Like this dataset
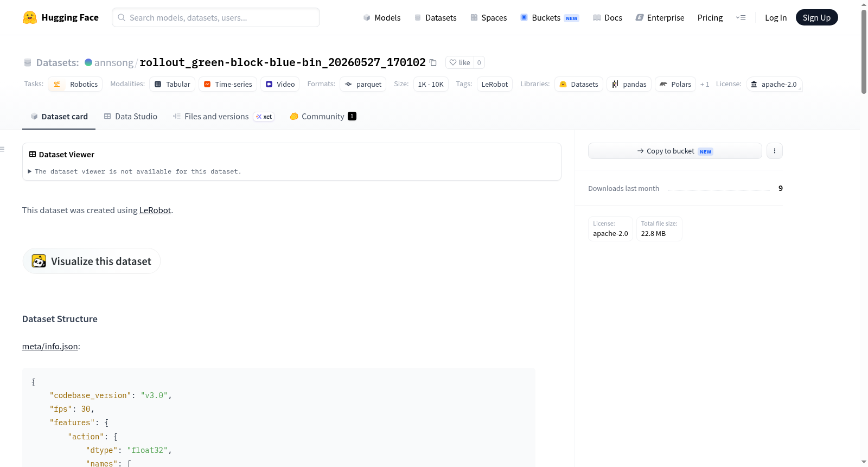The image size is (868, 467). tap(459, 62)
